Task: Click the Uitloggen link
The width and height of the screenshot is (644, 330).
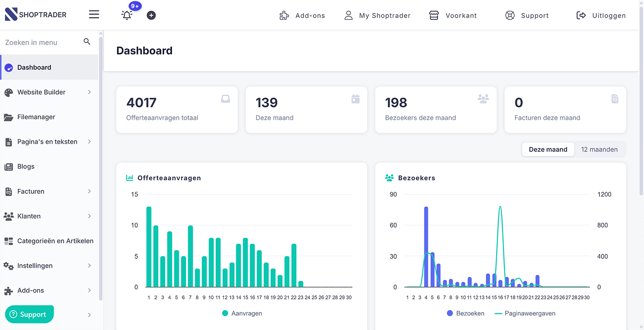Action: coord(601,15)
